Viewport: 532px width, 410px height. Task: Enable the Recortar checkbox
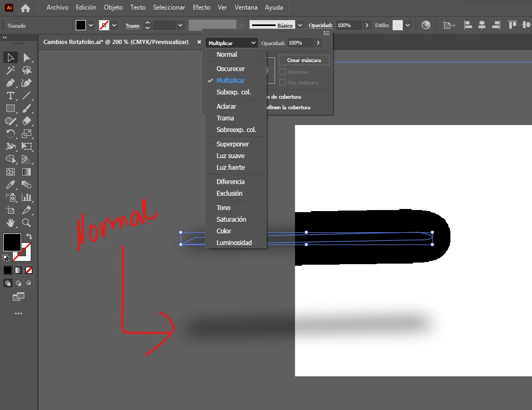tap(282, 72)
